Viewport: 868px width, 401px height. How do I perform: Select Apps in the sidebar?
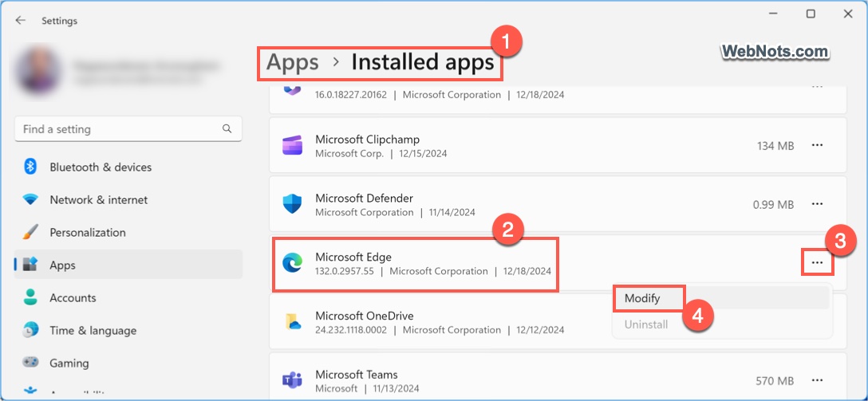128,265
